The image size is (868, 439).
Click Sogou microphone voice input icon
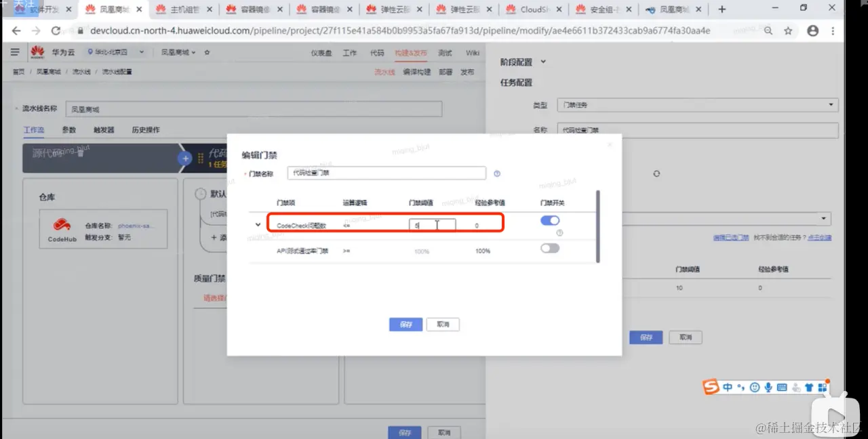(x=768, y=388)
